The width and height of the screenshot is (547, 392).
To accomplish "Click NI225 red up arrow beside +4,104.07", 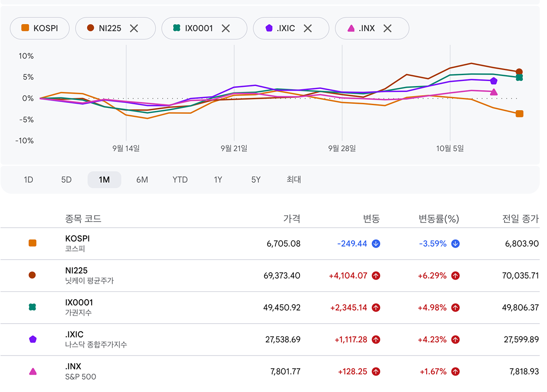I will pos(376,275).
